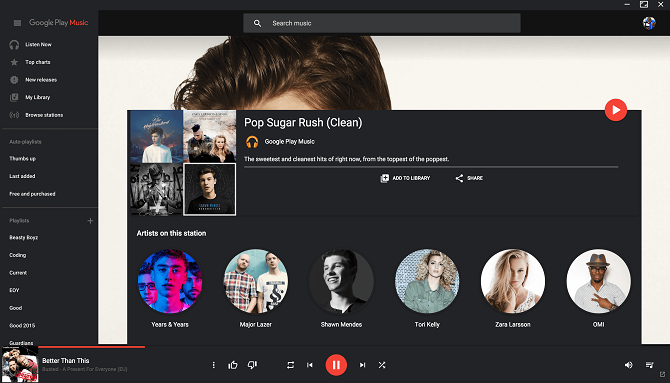Go to Top charts
This screenshot has height=383, width=670.
(x=38, y=62)
